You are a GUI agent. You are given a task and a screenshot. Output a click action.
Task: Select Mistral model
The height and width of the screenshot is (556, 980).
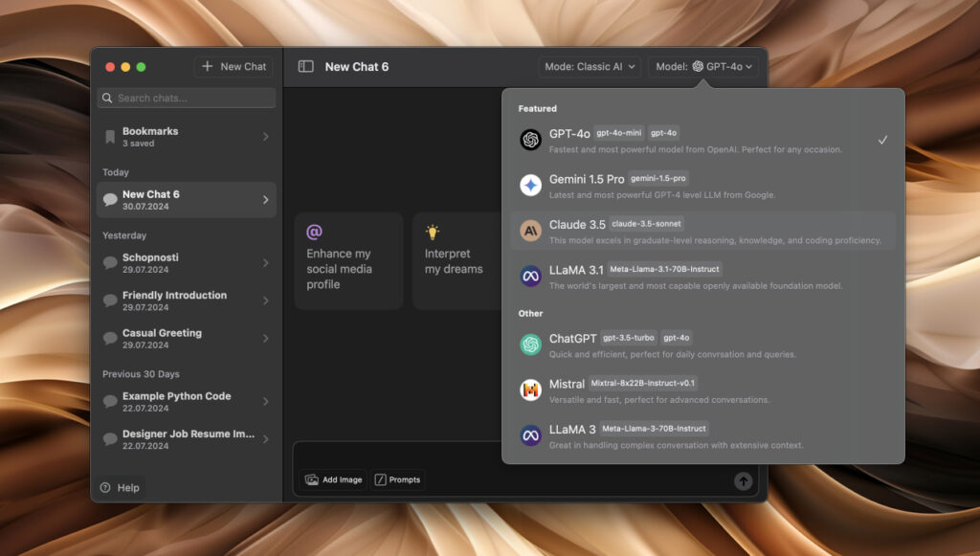click(x=703, y=390)
